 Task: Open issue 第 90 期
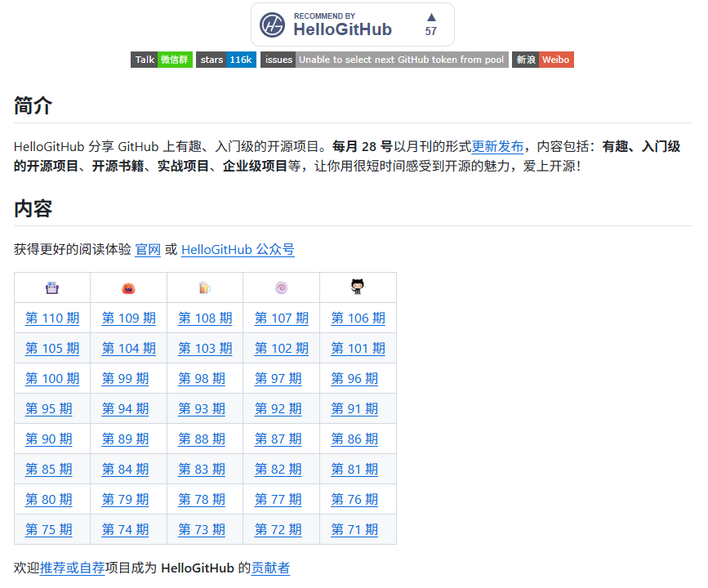coord(48,439)
